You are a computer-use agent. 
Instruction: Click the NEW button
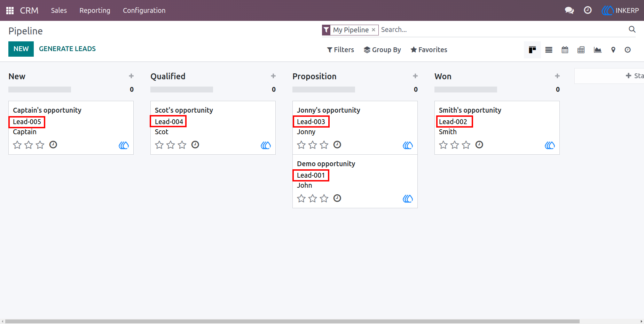(x=21, y=49)
